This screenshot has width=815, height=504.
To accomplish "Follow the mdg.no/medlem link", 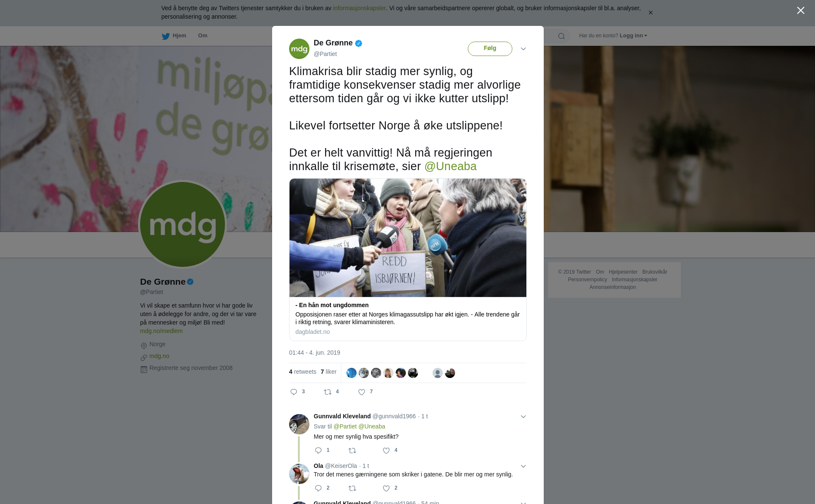I will pyautogui.click(x=161, y=331).
